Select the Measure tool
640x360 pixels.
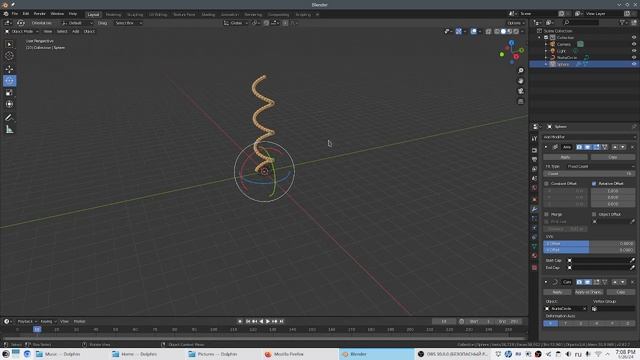click(x=9, y=130)
